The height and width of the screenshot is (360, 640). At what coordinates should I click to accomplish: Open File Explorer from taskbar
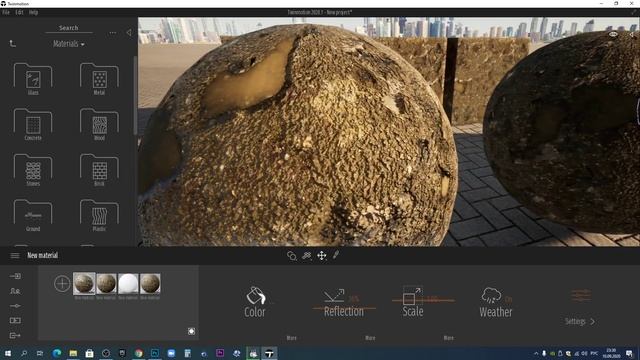point(73,353)
